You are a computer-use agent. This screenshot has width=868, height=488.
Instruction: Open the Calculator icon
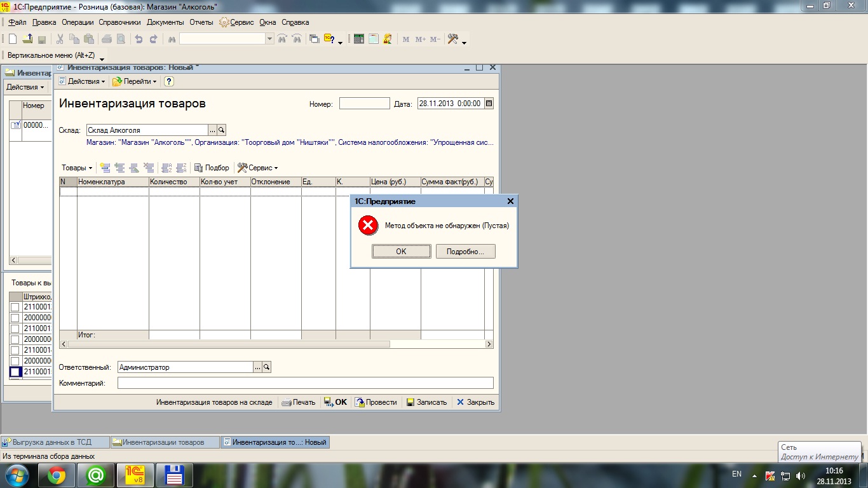(359, 39)
